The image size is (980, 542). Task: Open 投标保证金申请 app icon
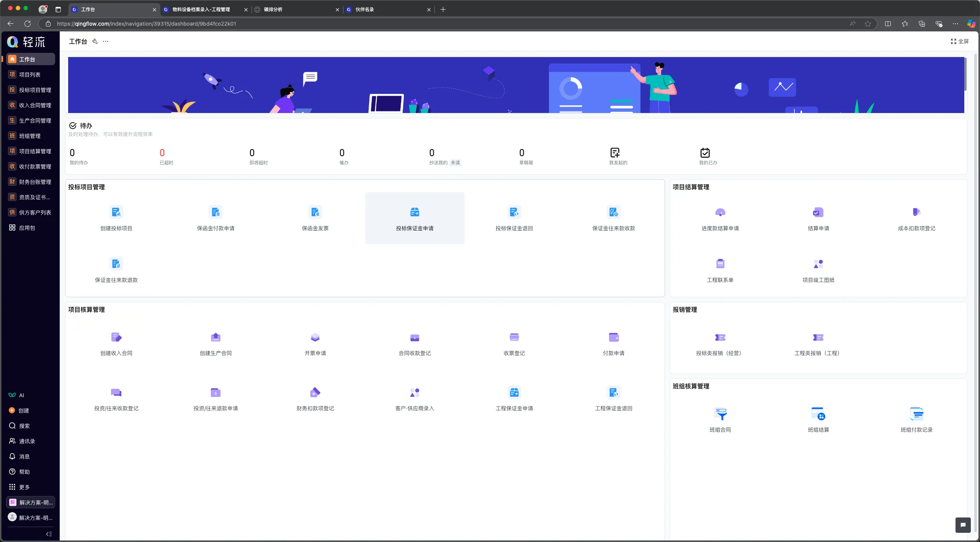click(415, 212)
